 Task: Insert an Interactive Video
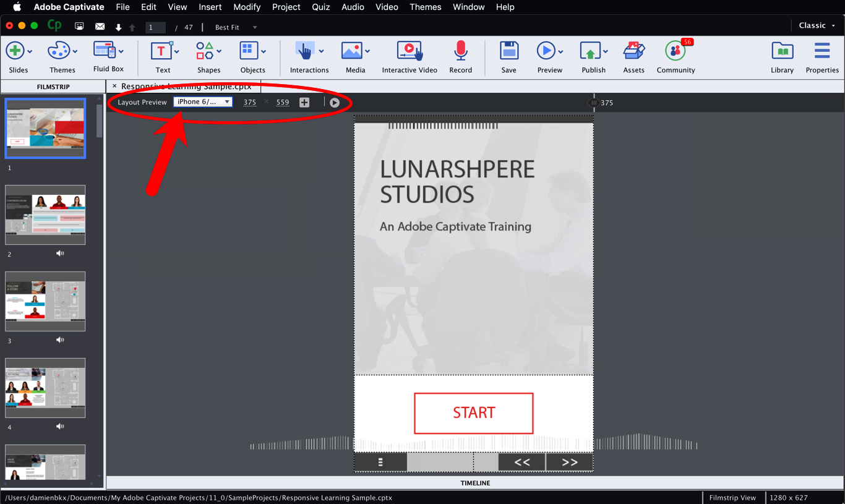coord(410,51)
